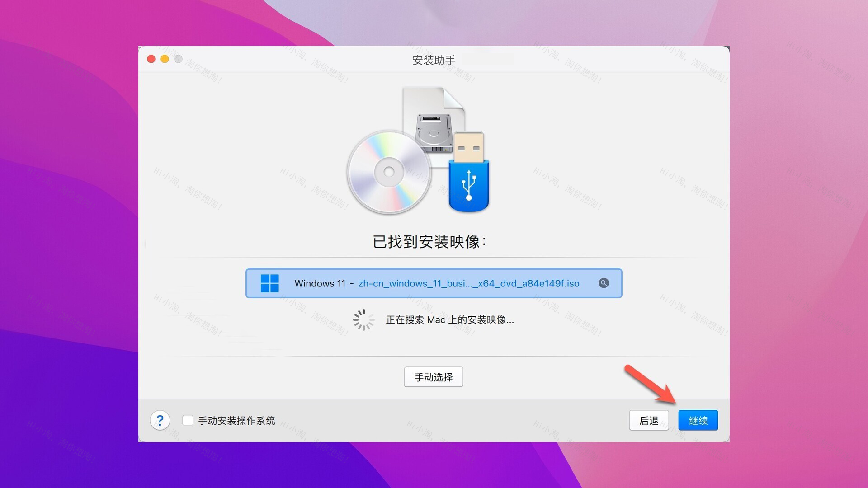This screenshot has width=868, height=488.
Task: Click the 手动选择 manual selection button
Action: (434, 376)
